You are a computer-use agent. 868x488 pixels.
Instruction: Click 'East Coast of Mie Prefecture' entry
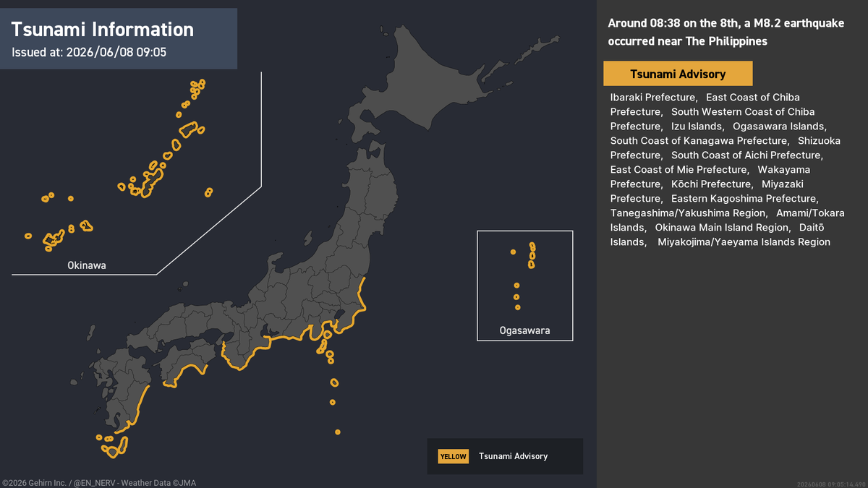[x=679, y=169]
